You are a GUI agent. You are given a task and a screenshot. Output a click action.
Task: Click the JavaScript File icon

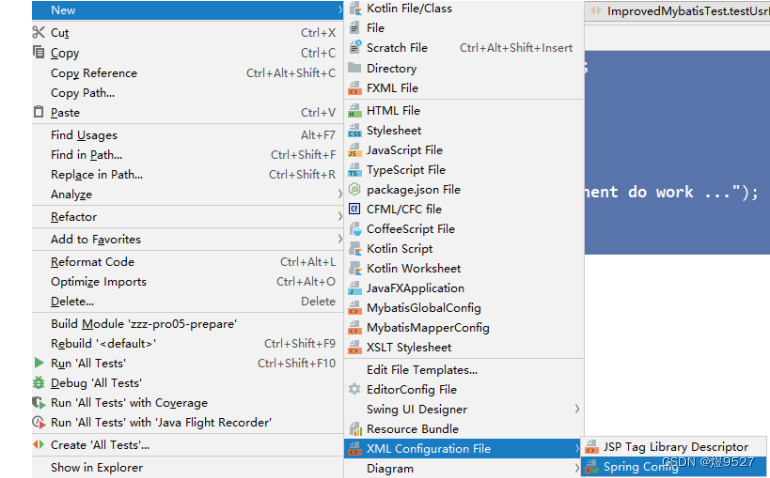pyautogui.click(x=355, y=150)
